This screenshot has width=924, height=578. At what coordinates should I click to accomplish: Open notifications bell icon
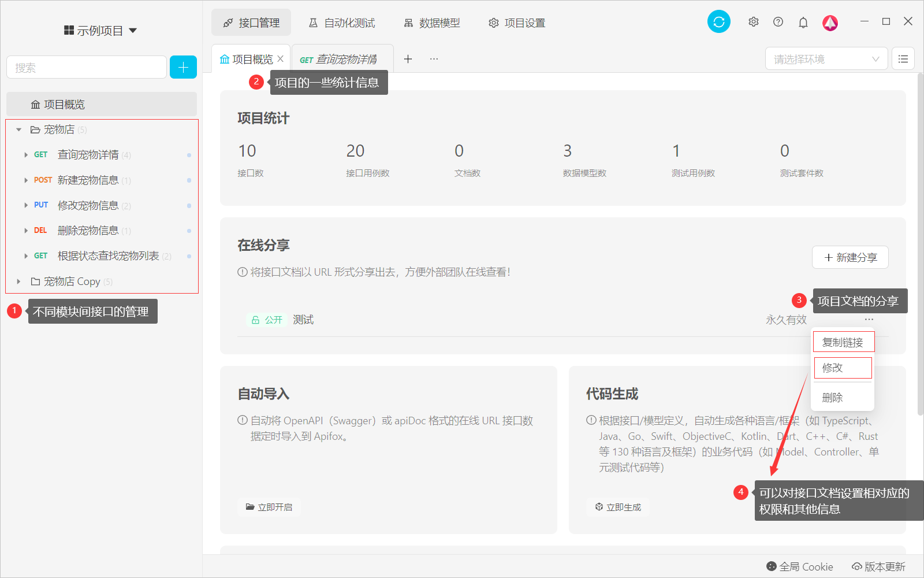pos(803,23)
